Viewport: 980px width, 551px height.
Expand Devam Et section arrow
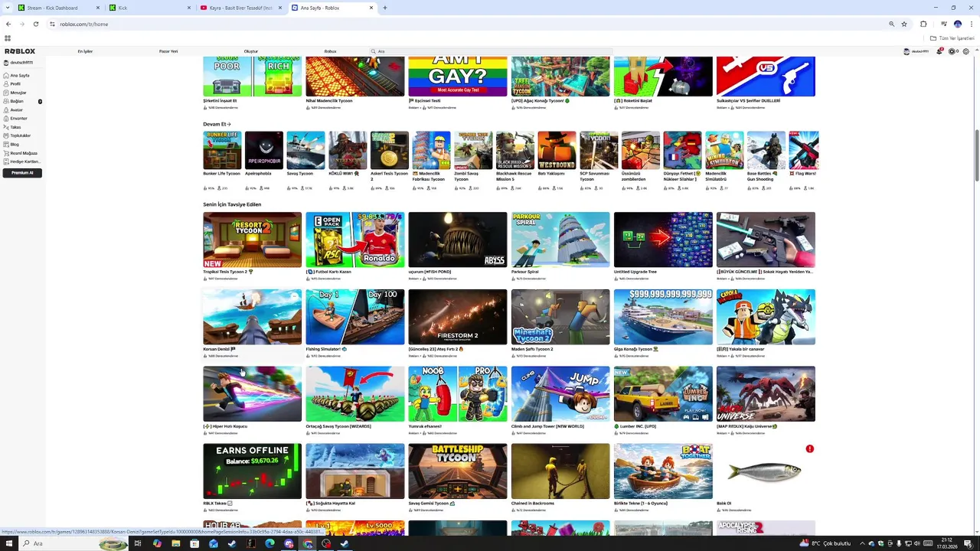[229, 124]
